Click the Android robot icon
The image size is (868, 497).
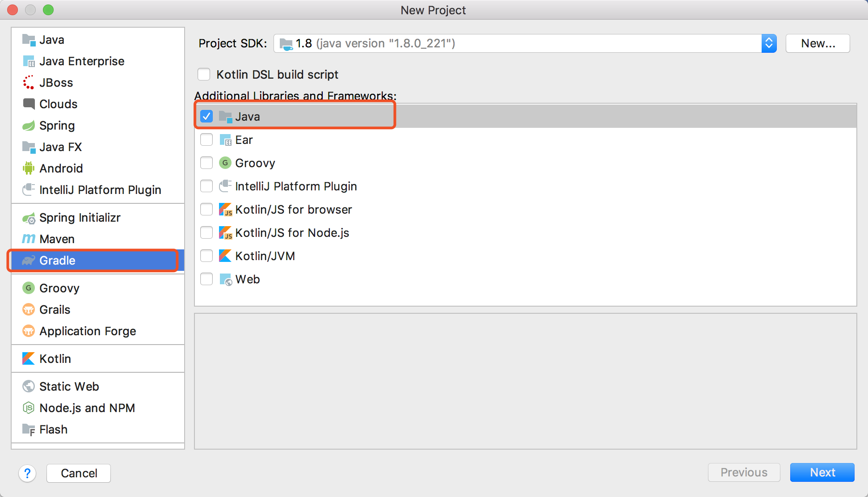[x=29, y=168]
